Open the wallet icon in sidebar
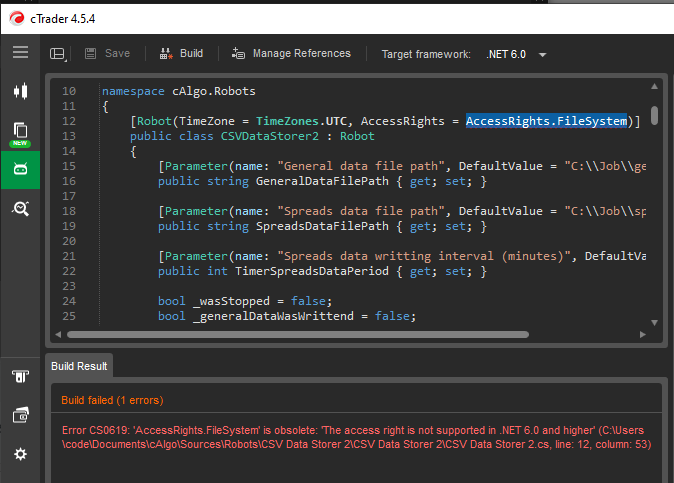The image size is (674, 483). (20, 415)
